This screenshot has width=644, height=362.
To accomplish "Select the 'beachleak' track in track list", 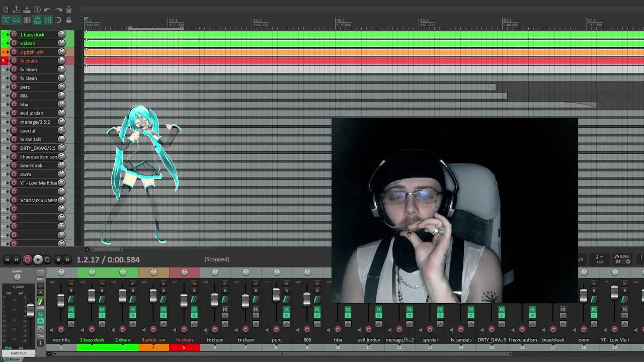I will pos(31,165).
